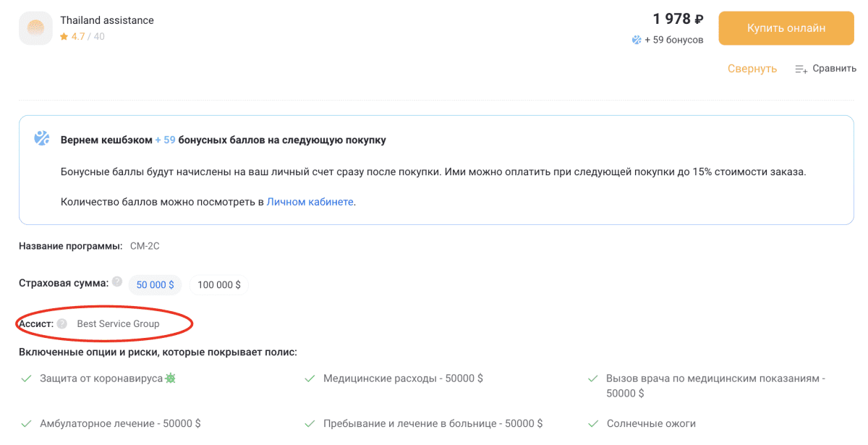Click the Best Service Group assist name

coord(118,323)
